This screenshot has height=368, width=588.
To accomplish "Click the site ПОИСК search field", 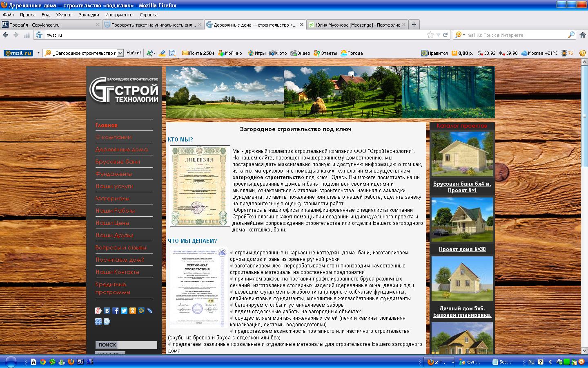I will [x=137, y=345].
